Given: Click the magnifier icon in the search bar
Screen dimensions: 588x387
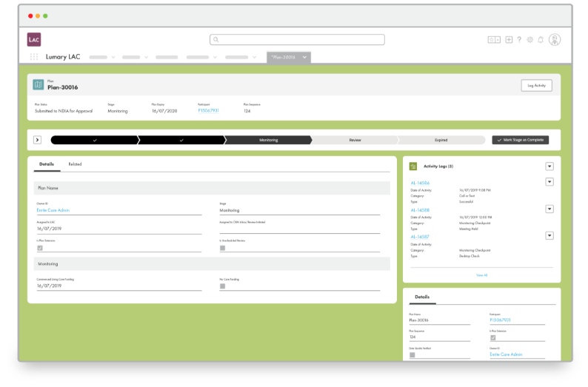Looking at the screenshot, I should coord(216,39).
